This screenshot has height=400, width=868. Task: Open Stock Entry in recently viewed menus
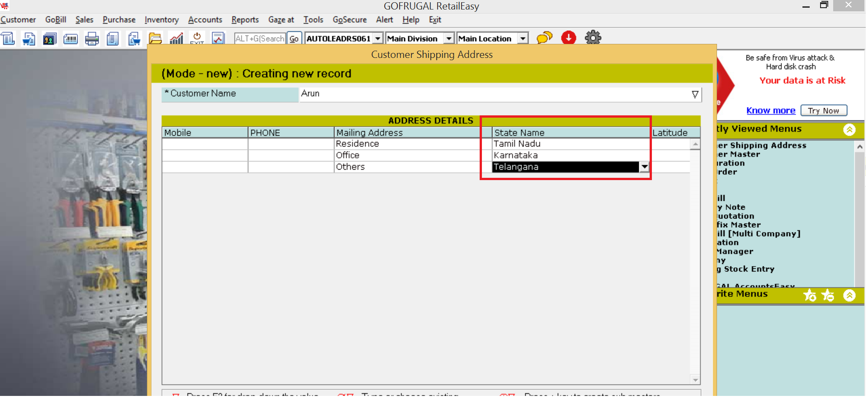(745, 269)
